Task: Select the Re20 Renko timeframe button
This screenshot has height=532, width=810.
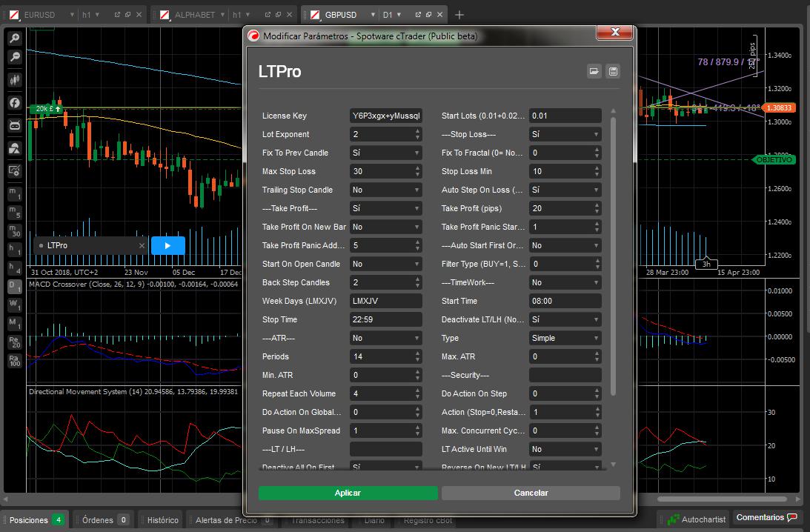Action: click(15, 342)
